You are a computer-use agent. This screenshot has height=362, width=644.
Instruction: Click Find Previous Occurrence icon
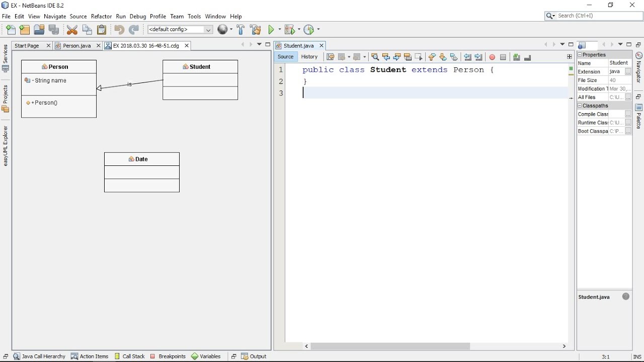(386, 57)
